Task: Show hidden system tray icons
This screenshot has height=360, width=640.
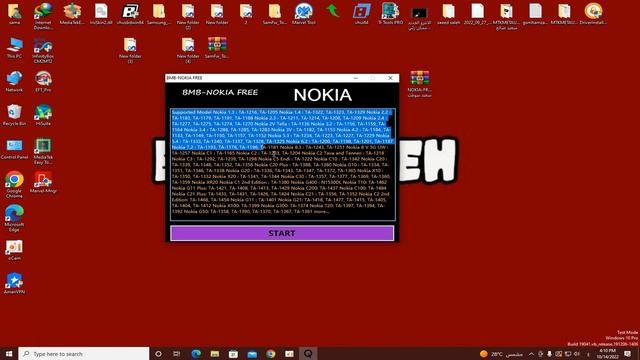Action: coord(531,354)
